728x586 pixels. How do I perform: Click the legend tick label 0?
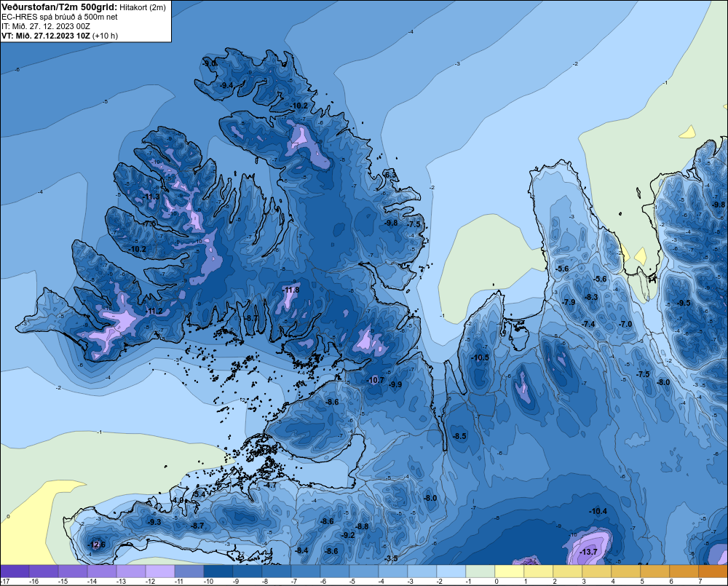click(x=496, y=582)
